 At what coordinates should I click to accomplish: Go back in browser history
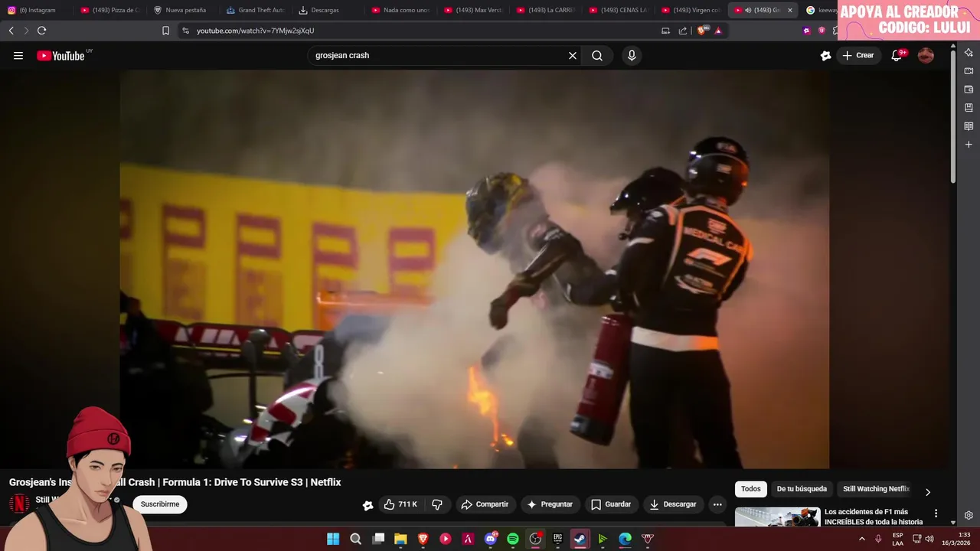pyautogui.click(x=11, y=31)
